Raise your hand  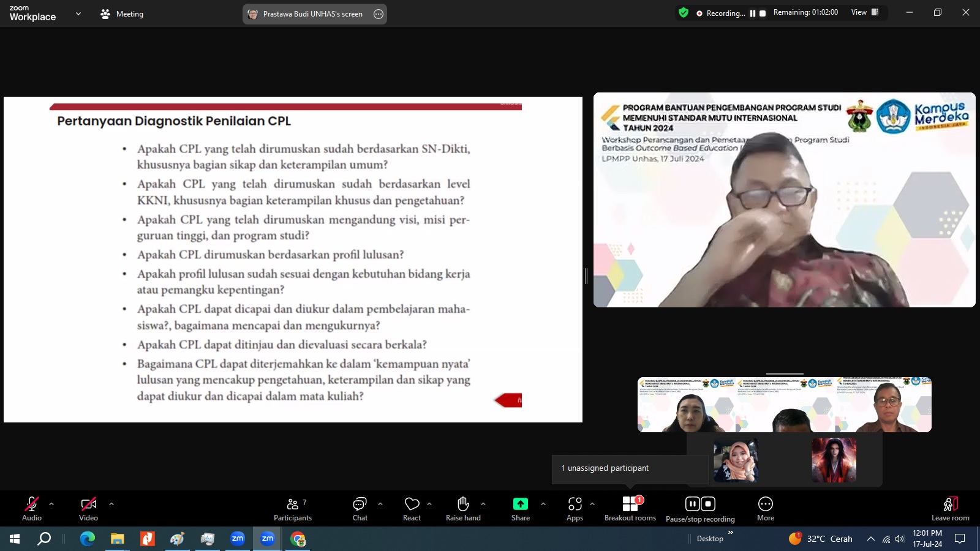463,508
